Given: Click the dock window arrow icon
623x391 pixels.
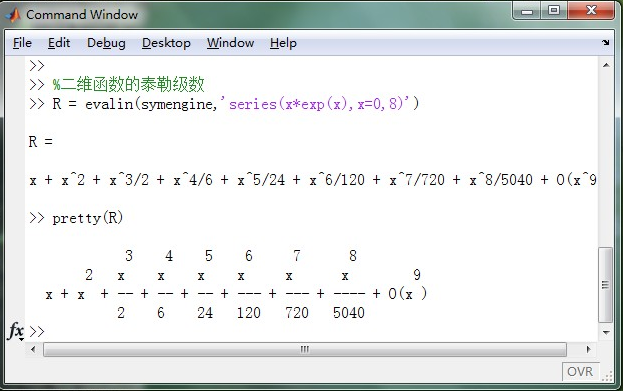Looking at the screenshot, I should click(x=605, y=42).
